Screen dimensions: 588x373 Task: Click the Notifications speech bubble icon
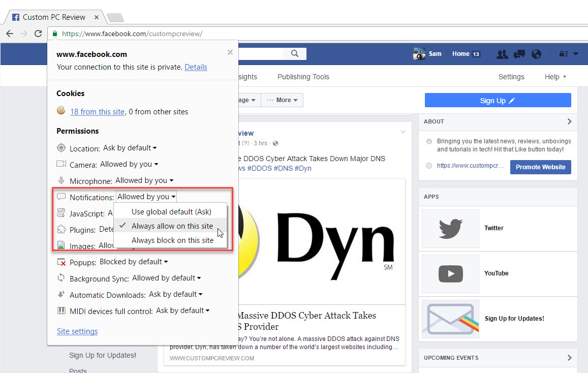point(61,197)
